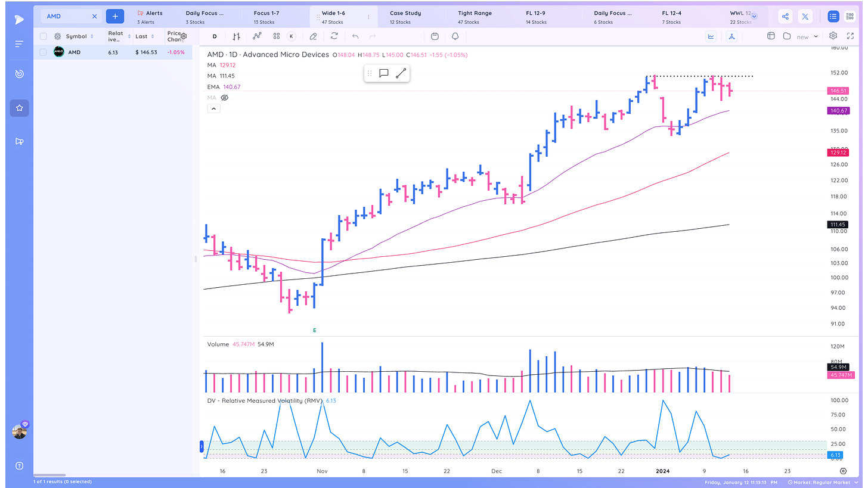Open the Case Study tab

point(405,17)
